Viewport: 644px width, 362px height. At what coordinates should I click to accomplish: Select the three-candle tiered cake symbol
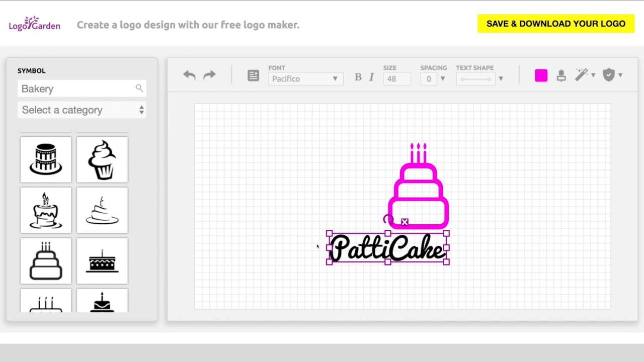(46, 261)
